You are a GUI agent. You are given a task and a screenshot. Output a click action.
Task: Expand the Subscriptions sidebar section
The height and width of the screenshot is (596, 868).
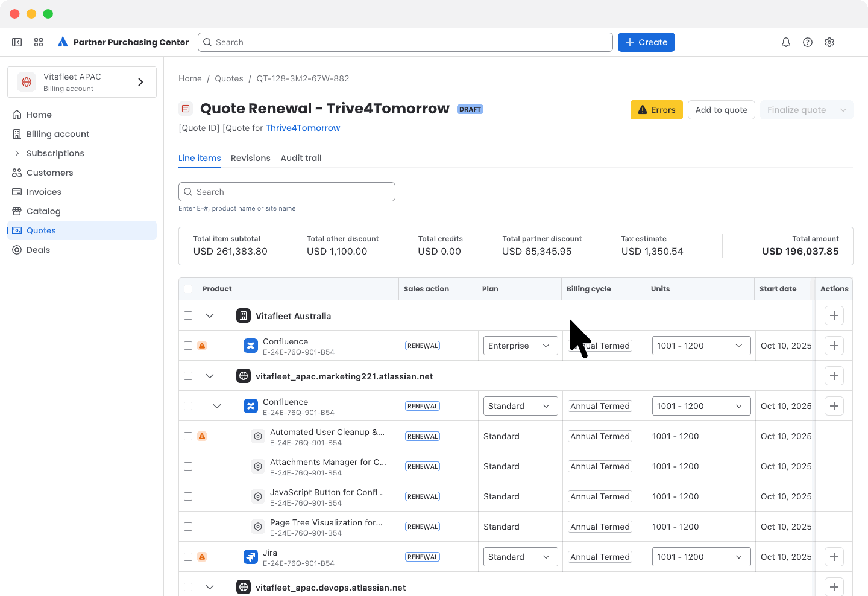(17, 153)
